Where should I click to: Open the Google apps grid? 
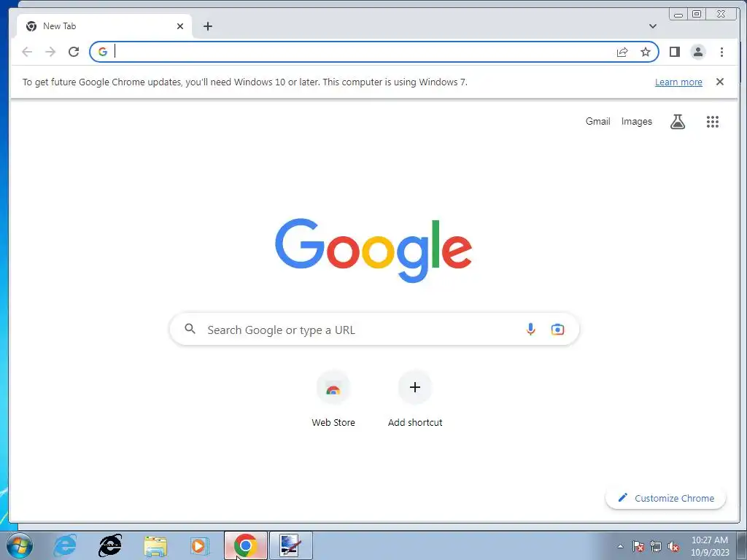(x=712, y=122)
